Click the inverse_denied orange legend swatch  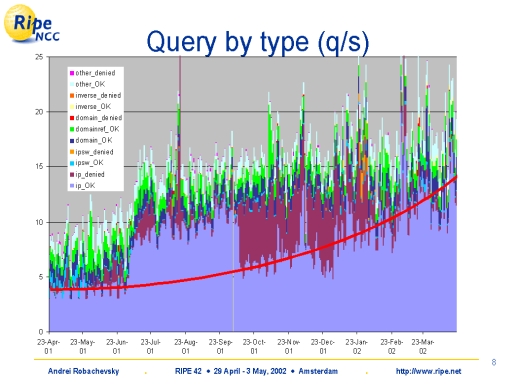tap(72, 96)
